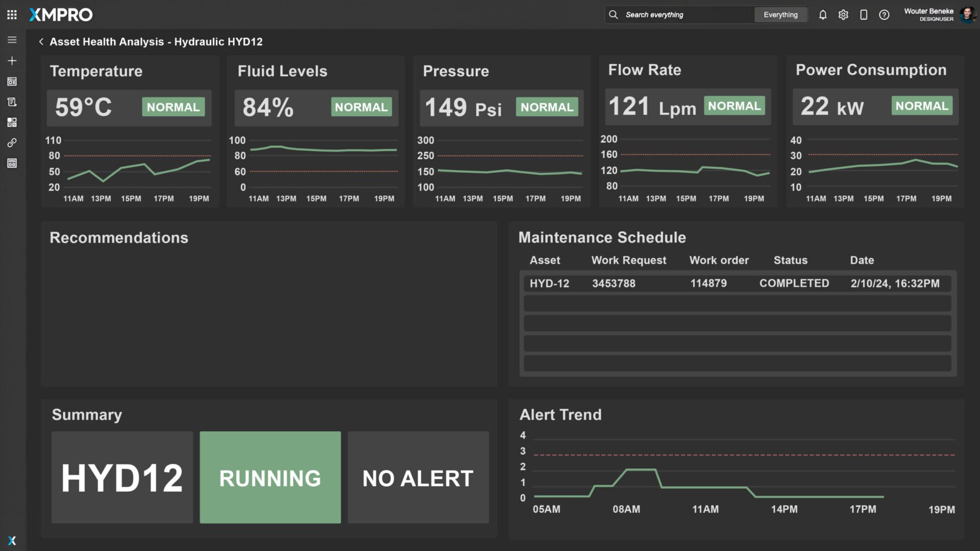This screenshot has height=551, width=980.
Task: Click the mobile device icon
Action: click(864, 15)
